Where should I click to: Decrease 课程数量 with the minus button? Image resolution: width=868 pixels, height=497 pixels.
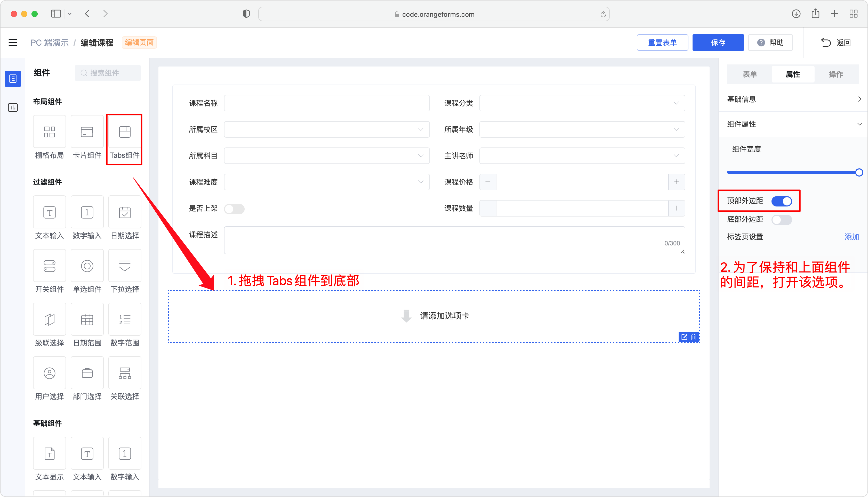point(488,208)
